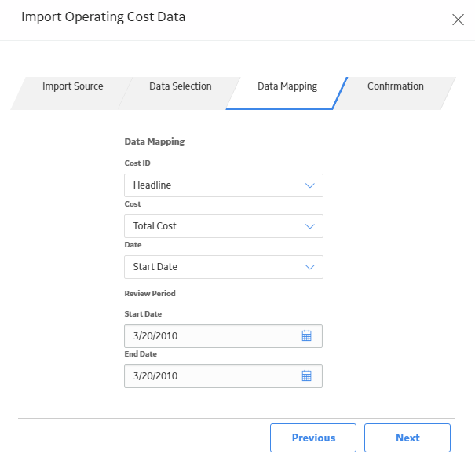
Task: Click the Previous button
Action: (x=313, y=438)
